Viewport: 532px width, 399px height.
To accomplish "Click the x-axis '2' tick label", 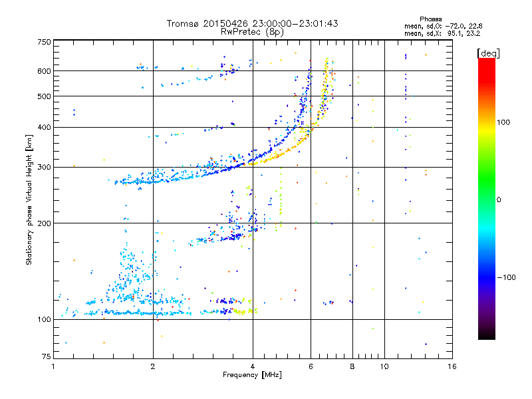I will (x=153, y=366).
